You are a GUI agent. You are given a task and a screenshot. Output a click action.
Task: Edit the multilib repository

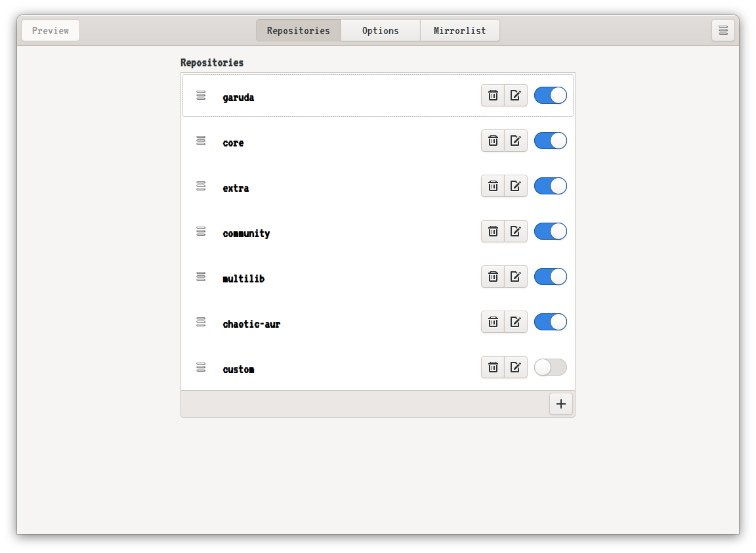point(515,277)
